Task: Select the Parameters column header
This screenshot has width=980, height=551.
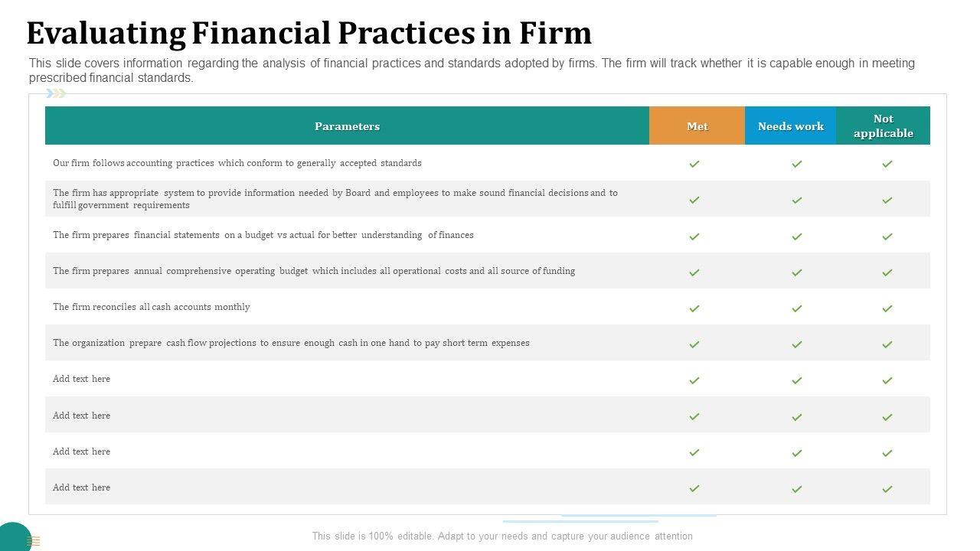Action: pyautogui.click(x=347, y=126)
